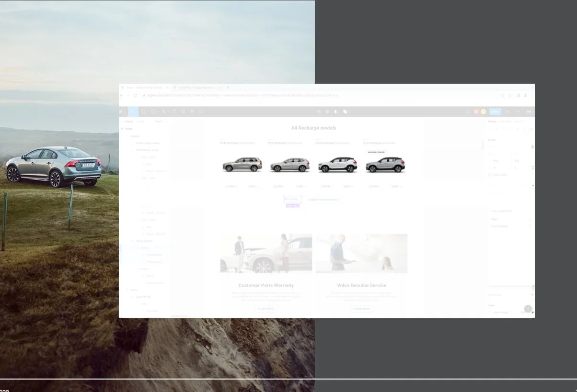
Task: Open the page selector dropdown in Layers panel
Action: click(159, 121)
